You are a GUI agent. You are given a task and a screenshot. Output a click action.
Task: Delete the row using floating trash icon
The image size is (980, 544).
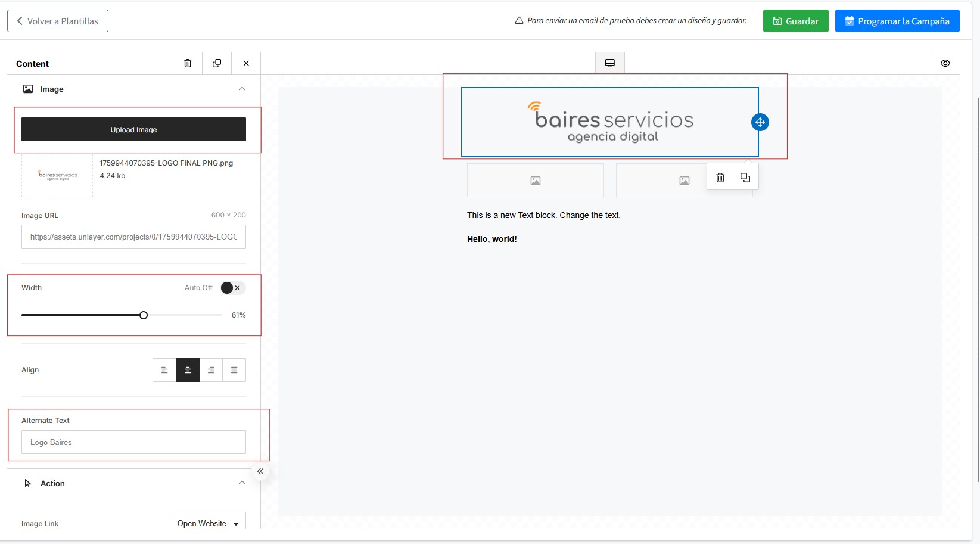coord(720,178)
